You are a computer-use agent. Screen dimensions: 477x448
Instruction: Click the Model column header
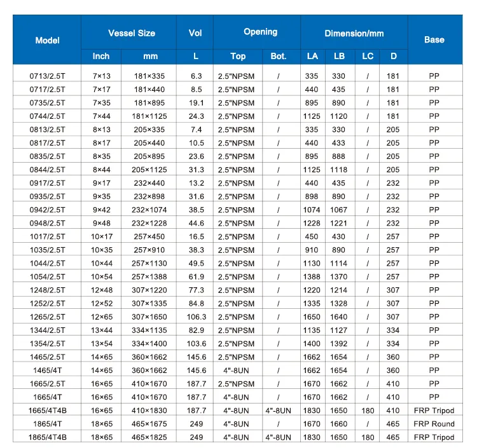pos(48,40)
